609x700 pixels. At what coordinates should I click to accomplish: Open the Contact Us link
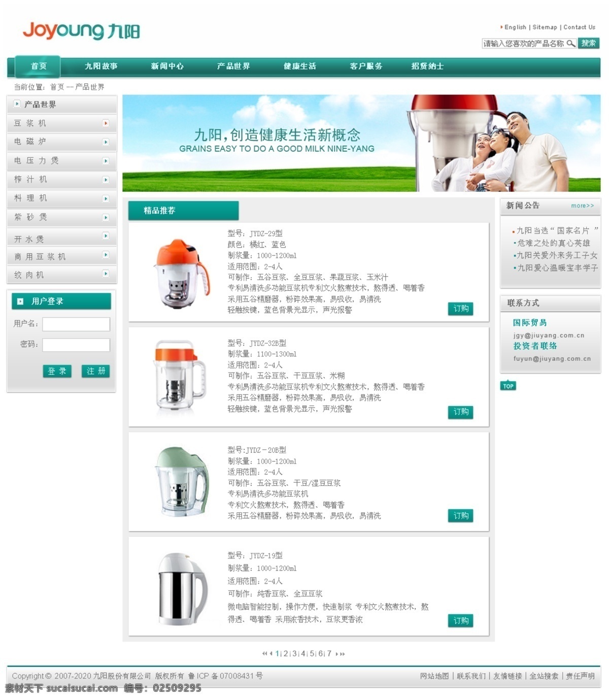579,27
